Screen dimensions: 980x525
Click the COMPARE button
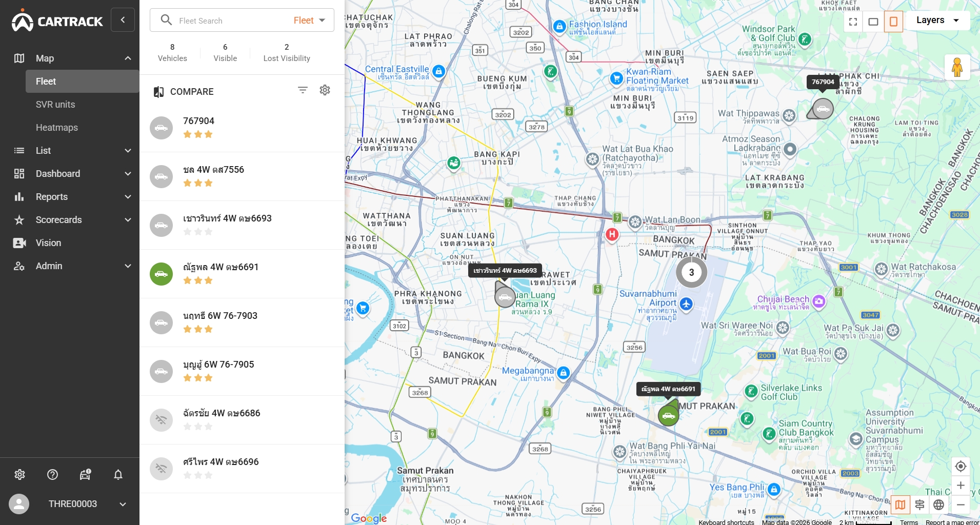(x=184, y=92)
